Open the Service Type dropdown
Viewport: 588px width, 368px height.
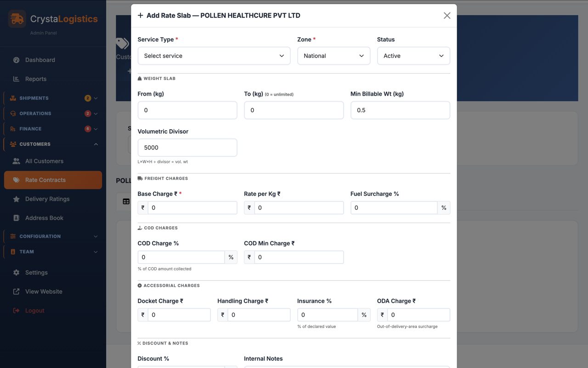214,56
